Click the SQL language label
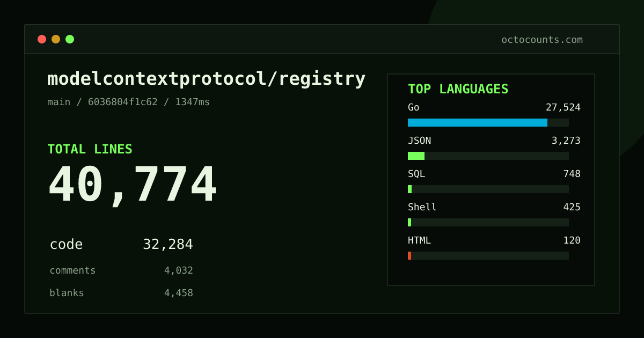The width and height of the screenshot is (644, 338). point(416,174)
